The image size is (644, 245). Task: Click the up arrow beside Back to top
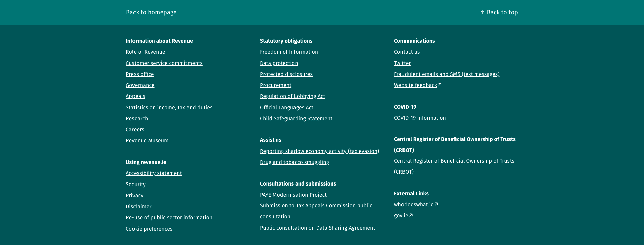coord(482,12)
